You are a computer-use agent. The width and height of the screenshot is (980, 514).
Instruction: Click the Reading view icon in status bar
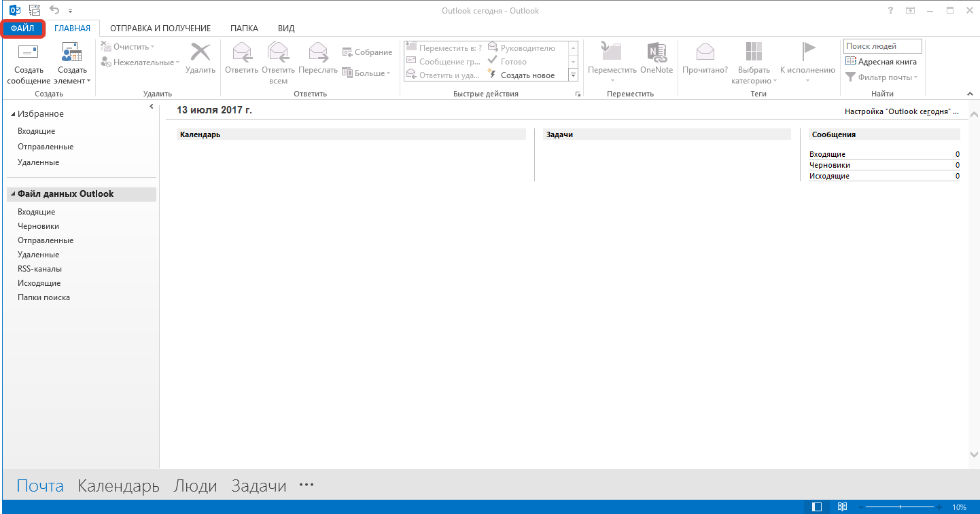point(842,507)
